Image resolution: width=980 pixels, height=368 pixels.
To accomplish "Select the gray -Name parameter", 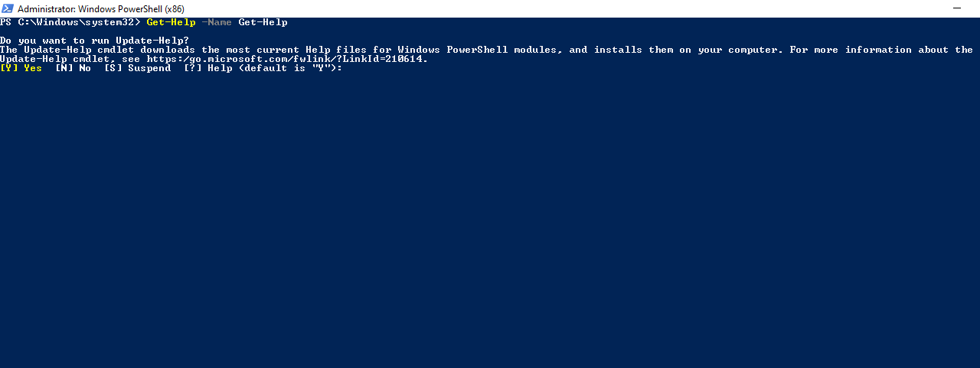I will (217, 22).
